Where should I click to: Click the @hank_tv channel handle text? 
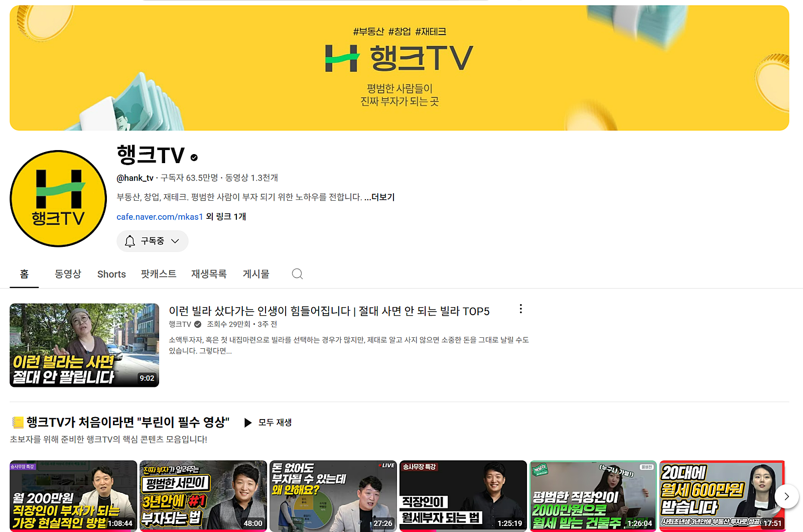[x=135, y=178]
